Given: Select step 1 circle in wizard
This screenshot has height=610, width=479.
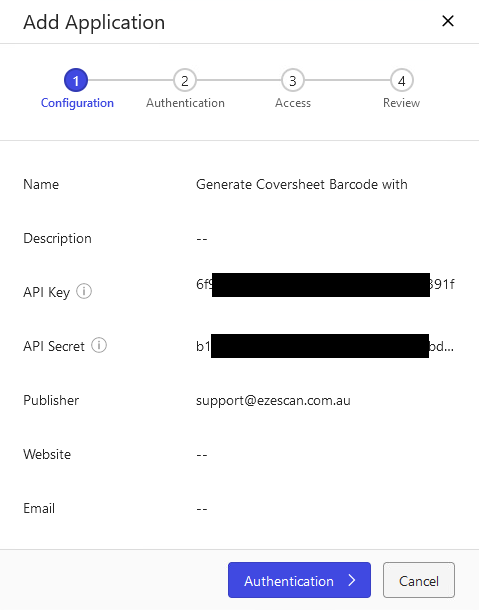Looking at the screenshot, I should tap(76, 80).
